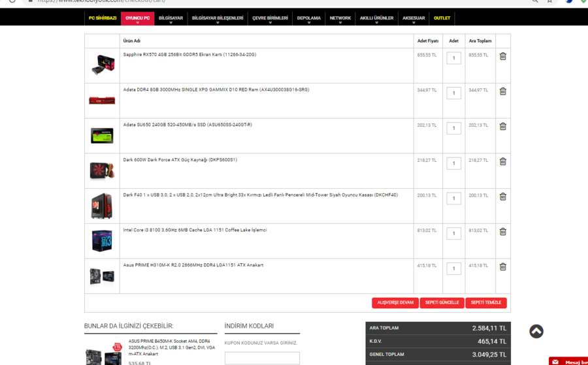Click the GENEL TOPLAM 3.049,25 TL value
The height and width of the screenshot is (365, 588).
489,355
